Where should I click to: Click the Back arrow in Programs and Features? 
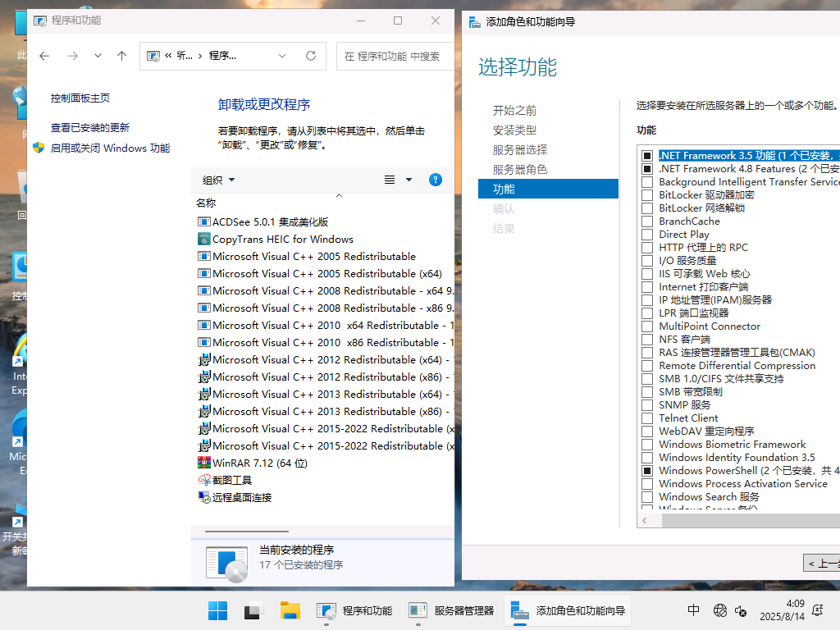pyautogui.click(x=44, y=56)
